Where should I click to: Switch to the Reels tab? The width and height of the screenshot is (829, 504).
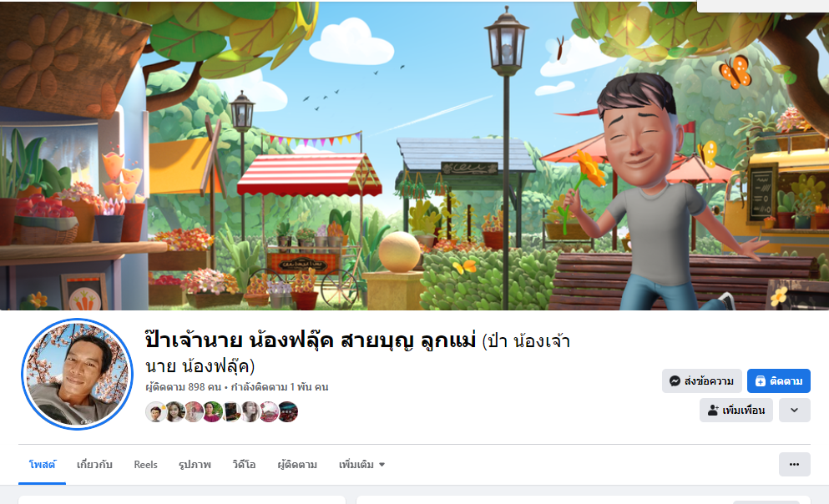click(x=145, y=465)
